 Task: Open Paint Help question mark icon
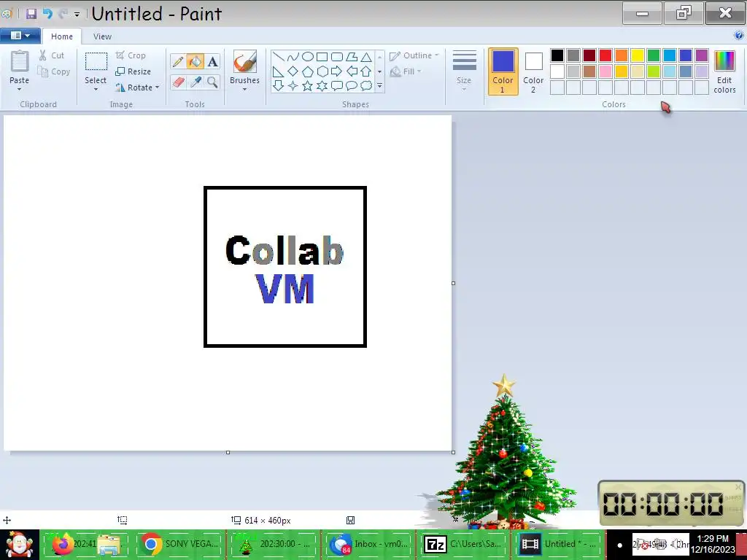[x=739, y=35]
